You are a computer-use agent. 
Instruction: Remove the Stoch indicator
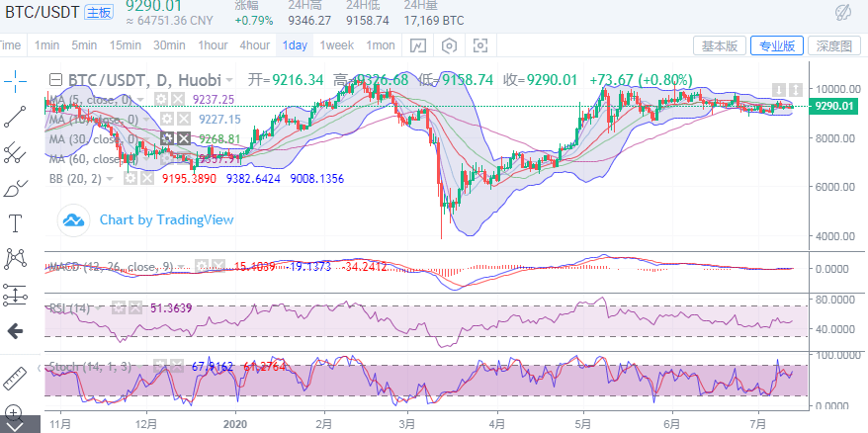[177, 366]
